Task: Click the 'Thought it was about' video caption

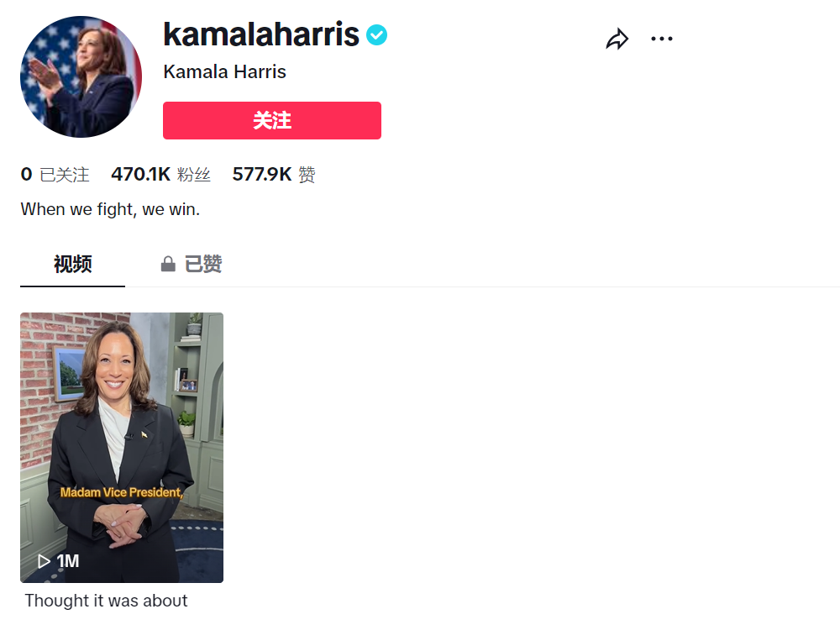Action: [x=106, y=601]
